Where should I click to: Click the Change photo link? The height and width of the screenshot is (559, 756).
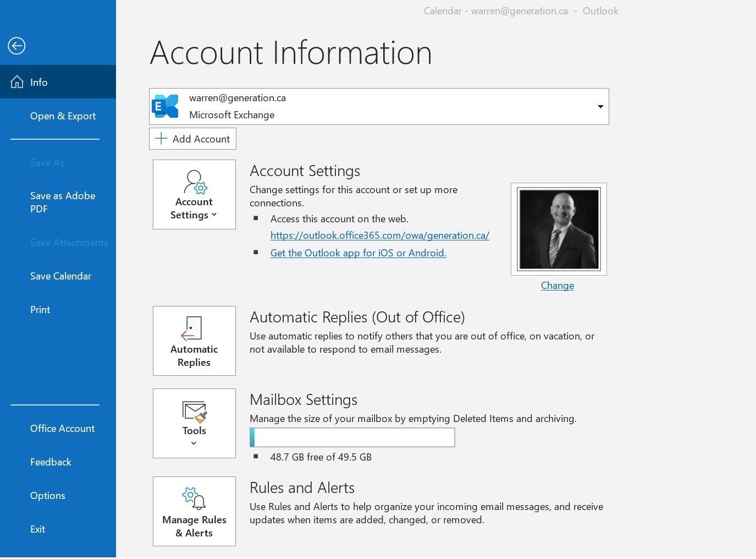[x=558, y=286]
